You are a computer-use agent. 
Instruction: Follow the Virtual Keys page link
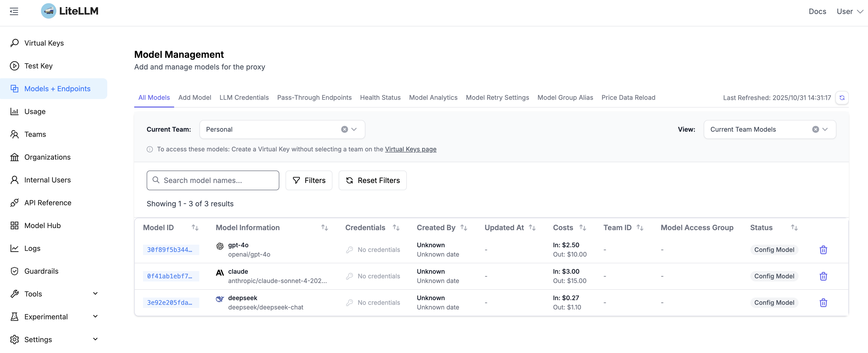(x=410, y=149)
